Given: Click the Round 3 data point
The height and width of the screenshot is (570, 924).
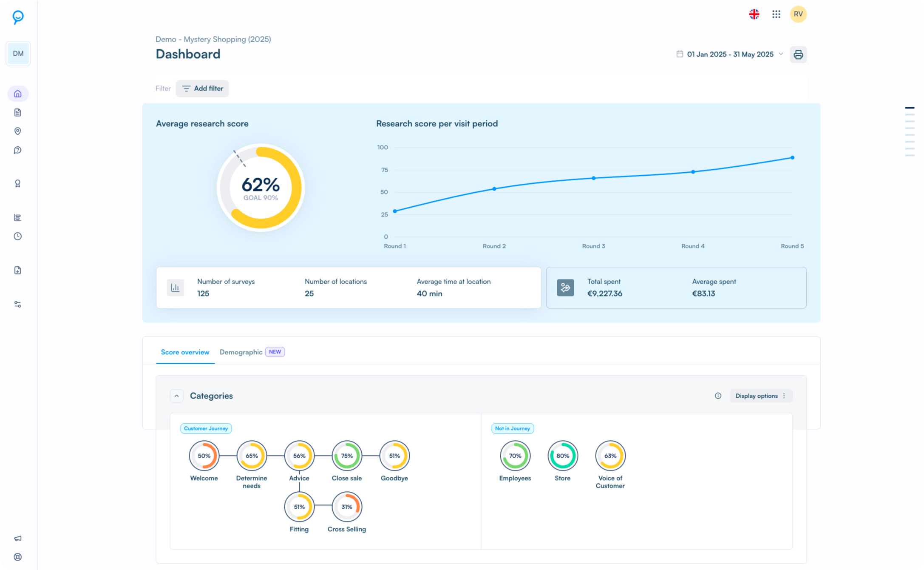Looking at the screenshot, I should (594, 178).
